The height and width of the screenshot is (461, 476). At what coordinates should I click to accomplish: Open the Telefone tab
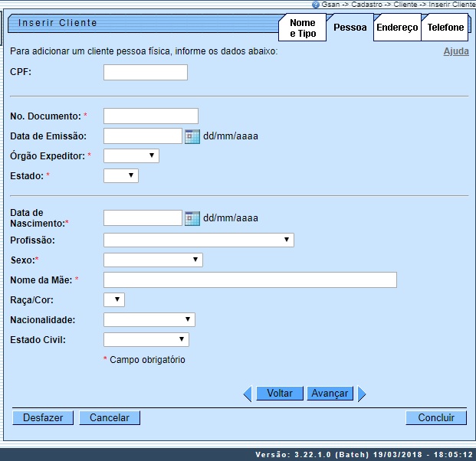coord(445,28)
